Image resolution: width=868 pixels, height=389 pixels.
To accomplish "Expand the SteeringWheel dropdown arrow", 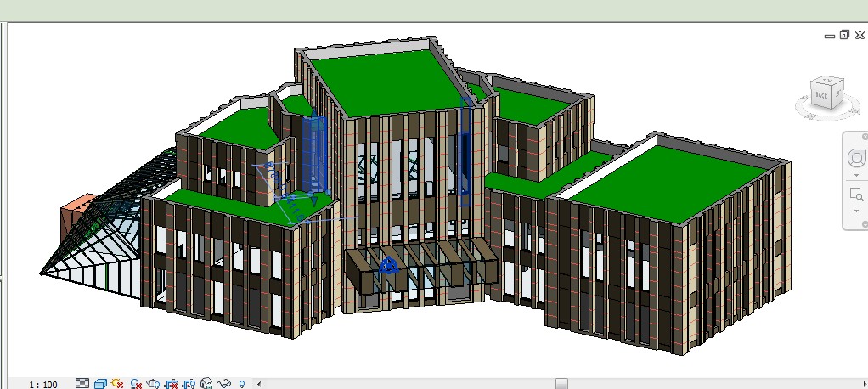I will [x=856, y=176].
